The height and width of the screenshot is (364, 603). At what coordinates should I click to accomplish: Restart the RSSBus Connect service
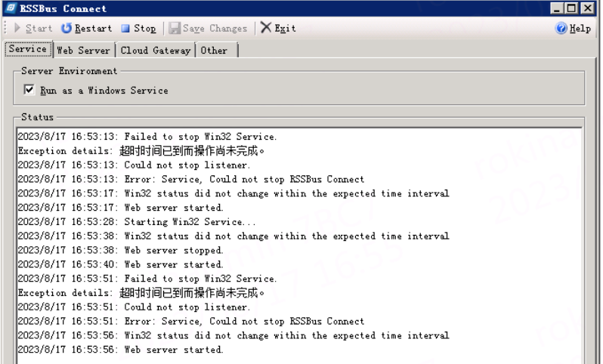(x=86, y=29)
